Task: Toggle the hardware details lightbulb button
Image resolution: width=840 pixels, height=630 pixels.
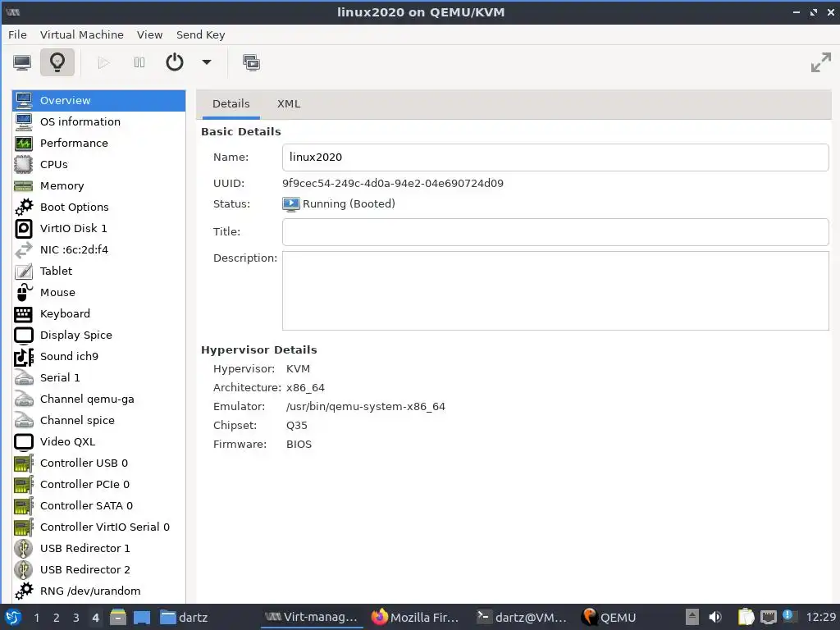Action: point(57,62)
